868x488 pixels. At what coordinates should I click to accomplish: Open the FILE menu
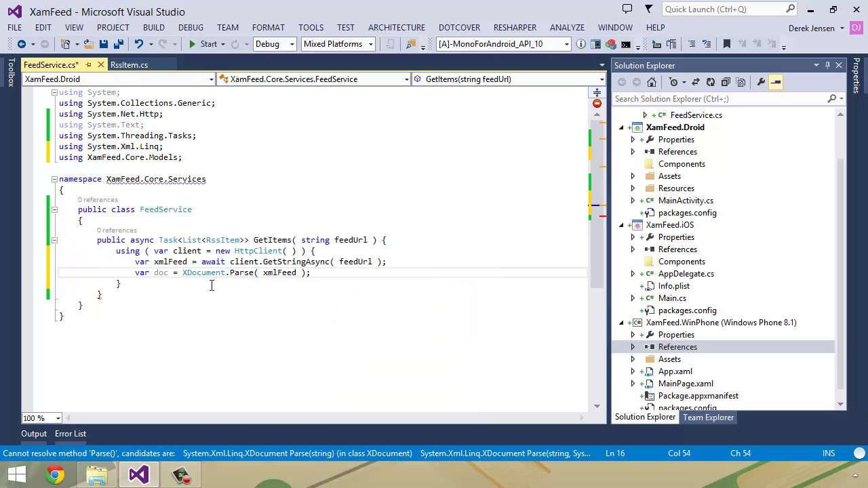coord(14,28)
